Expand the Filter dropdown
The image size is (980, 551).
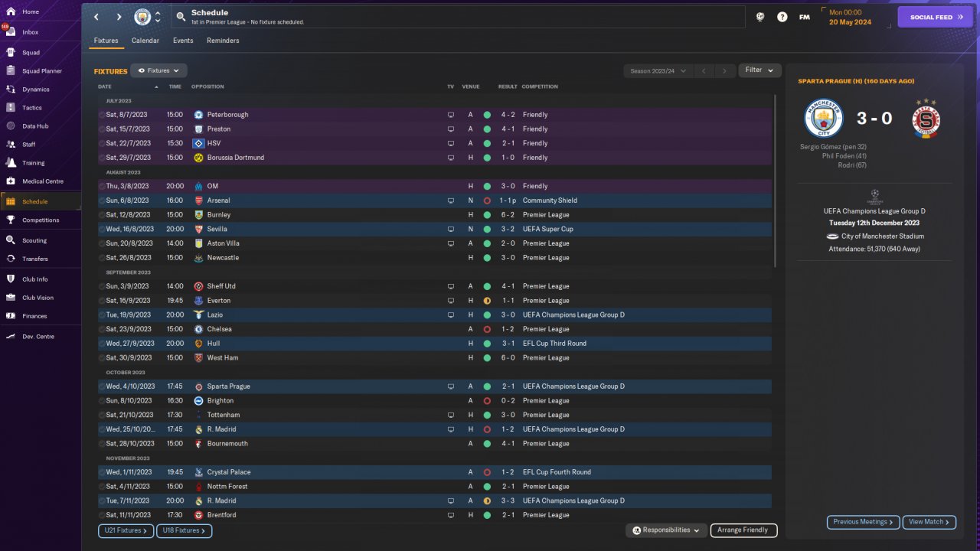point(759,70)
